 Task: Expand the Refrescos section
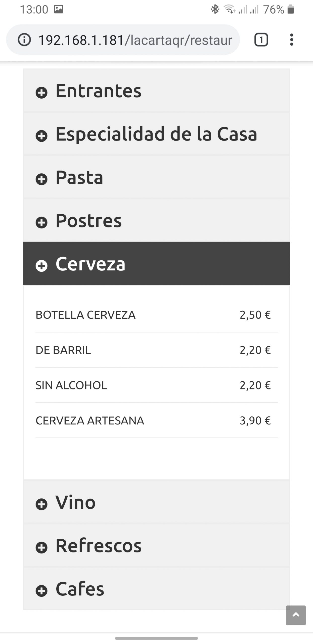click(157, 545)
